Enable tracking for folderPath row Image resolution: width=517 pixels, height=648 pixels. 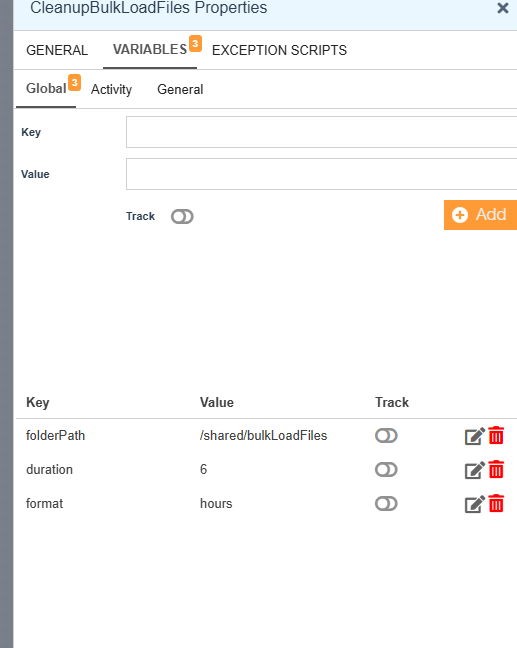(386, 436)
